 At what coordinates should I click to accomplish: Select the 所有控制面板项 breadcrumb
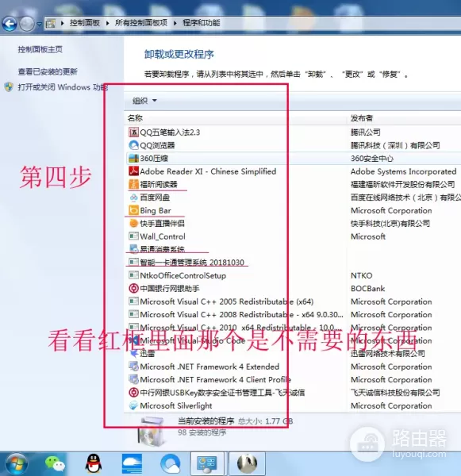pyautogui.click(x=141, y=23)
